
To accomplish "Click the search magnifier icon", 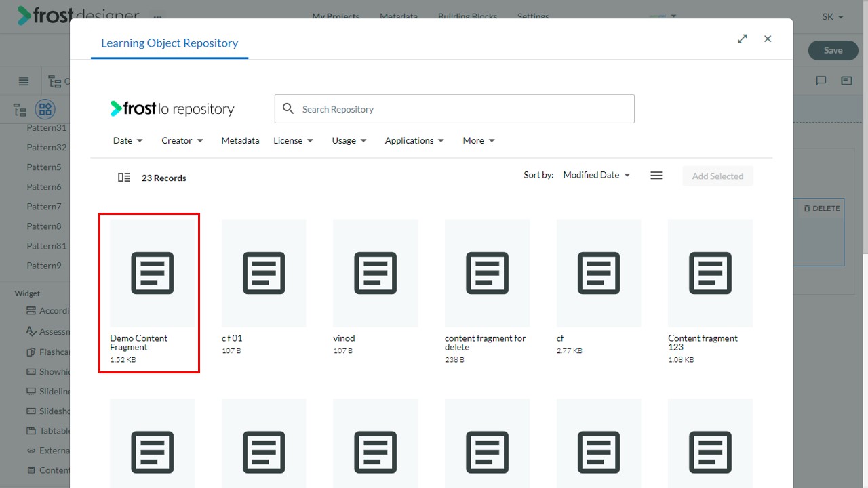I will [x=288, y=108].
